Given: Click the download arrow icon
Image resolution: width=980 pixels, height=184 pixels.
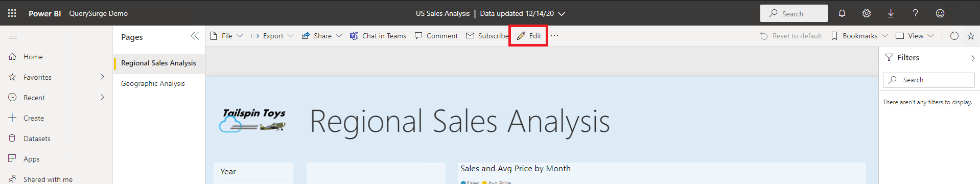Looking at the screenshot, I should tap(891, 13).
